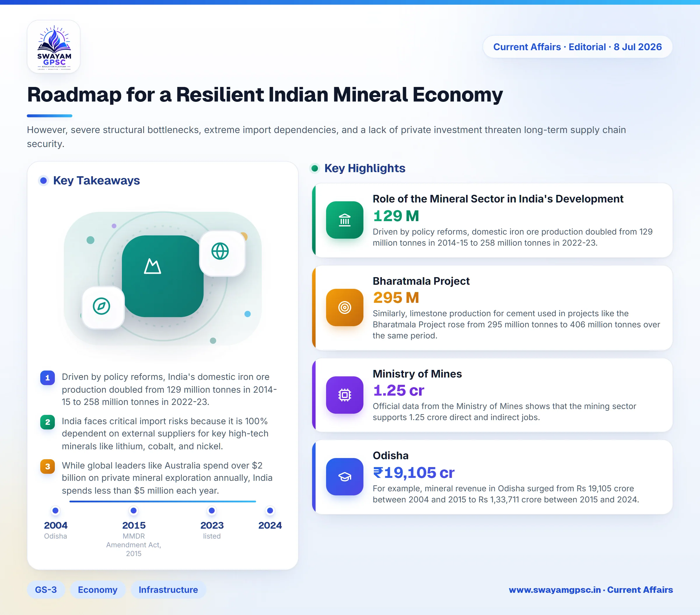The height and width of the screenshot is (615, 700).
Task: Click takeaway text about 100% import dependence
Action: coord(165,434)
